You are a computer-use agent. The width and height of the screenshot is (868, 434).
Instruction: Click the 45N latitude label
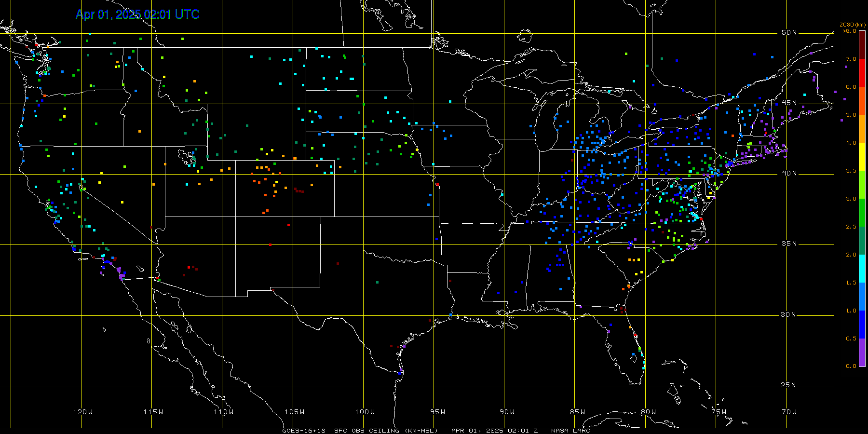coord(789,103)
